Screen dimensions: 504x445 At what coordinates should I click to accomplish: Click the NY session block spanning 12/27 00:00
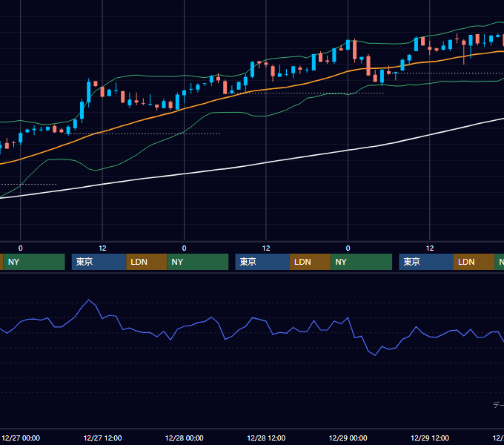[34, 262]
